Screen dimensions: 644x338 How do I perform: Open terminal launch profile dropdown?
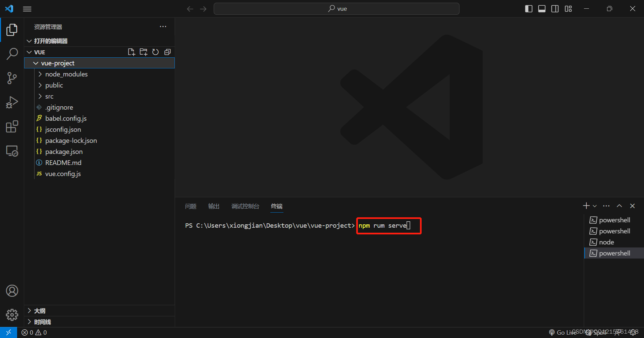(x=595, y=206)
